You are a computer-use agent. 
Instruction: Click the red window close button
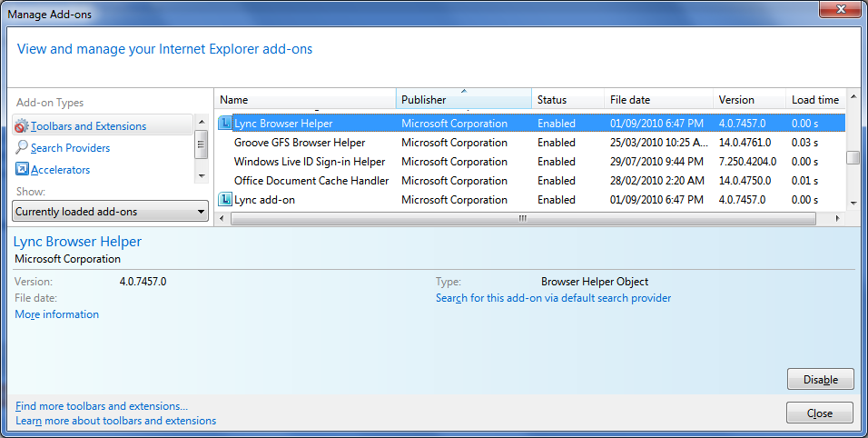click(841, 9)
